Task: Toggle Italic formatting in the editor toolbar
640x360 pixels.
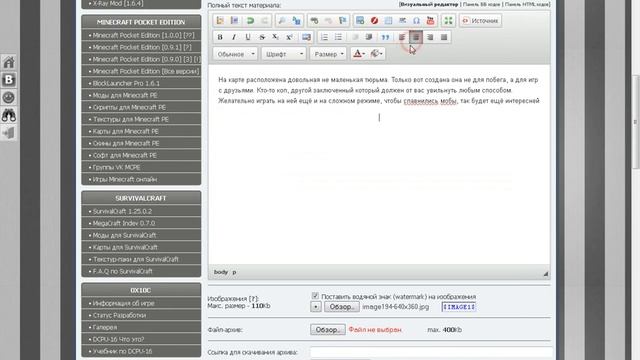Action: (233, 37)
